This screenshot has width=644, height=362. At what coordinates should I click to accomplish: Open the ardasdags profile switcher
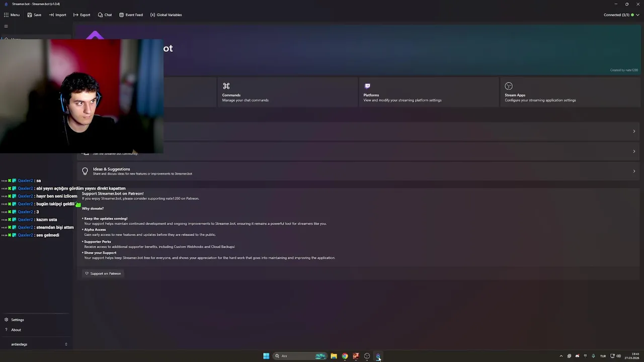coord(36,344)
